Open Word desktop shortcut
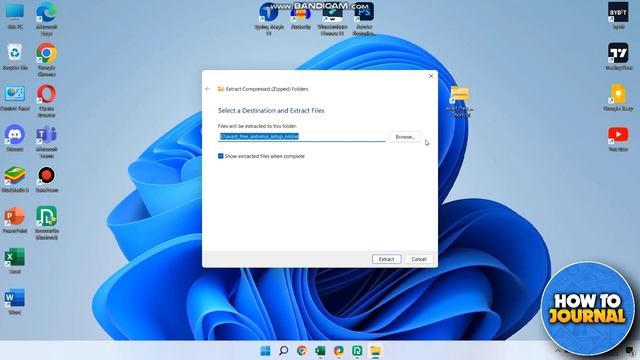 (15, 301)
